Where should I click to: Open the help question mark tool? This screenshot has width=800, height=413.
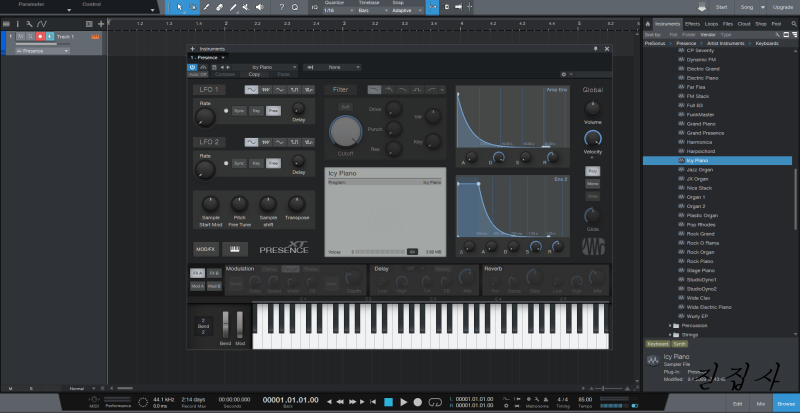point(282,7)
